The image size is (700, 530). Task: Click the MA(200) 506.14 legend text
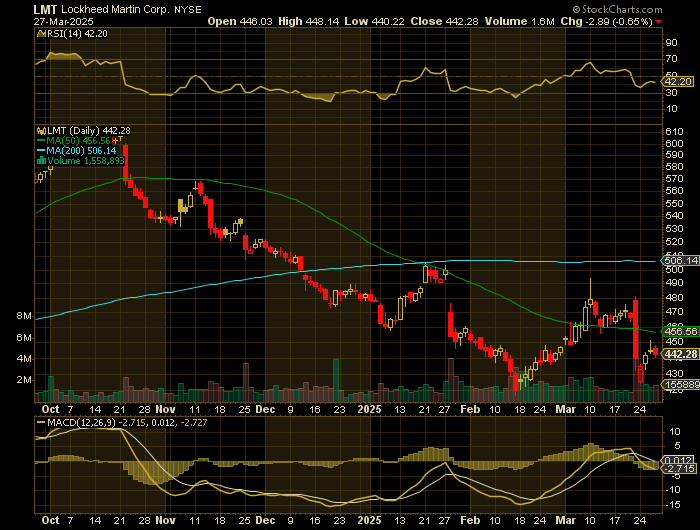click(x=81, y=151)
